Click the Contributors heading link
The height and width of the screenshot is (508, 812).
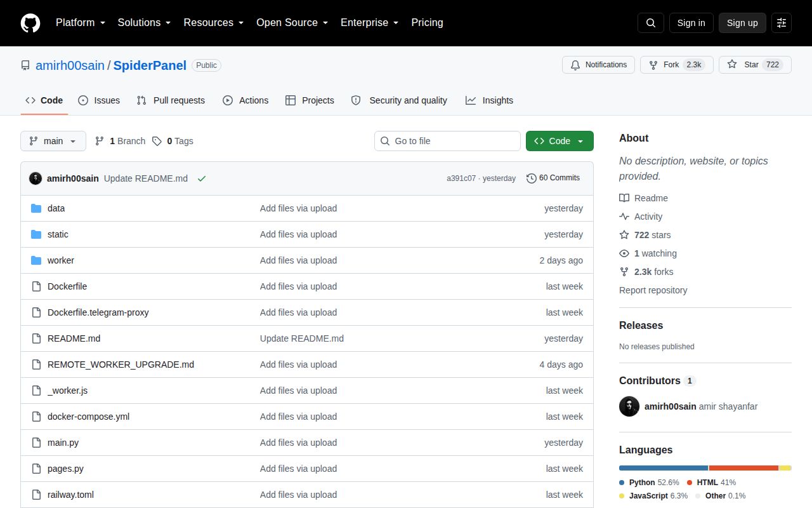click(x=650, y=380)
